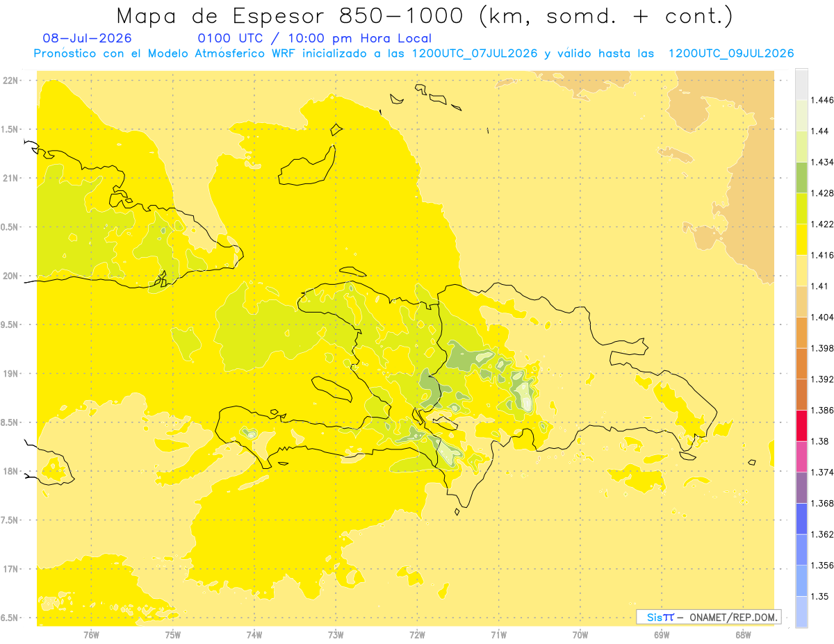Click the 68W longitude label
Screen dimensions: 834x644
pyautogui.click(x=743, y=635)
